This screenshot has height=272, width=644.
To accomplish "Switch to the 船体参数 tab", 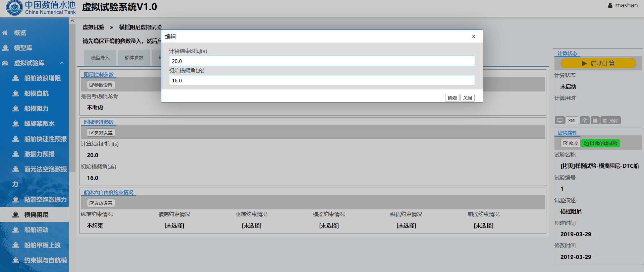I will 134,58.
